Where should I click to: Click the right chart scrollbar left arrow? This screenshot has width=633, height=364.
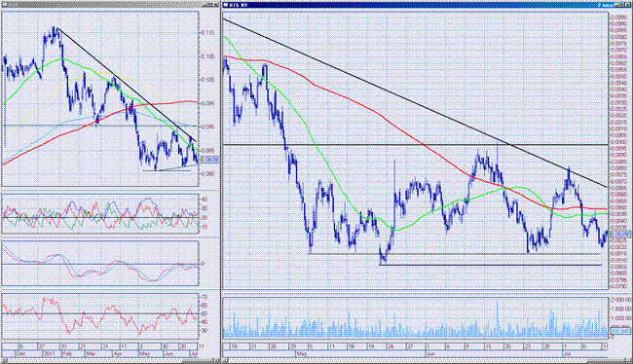tap(226, 360)
